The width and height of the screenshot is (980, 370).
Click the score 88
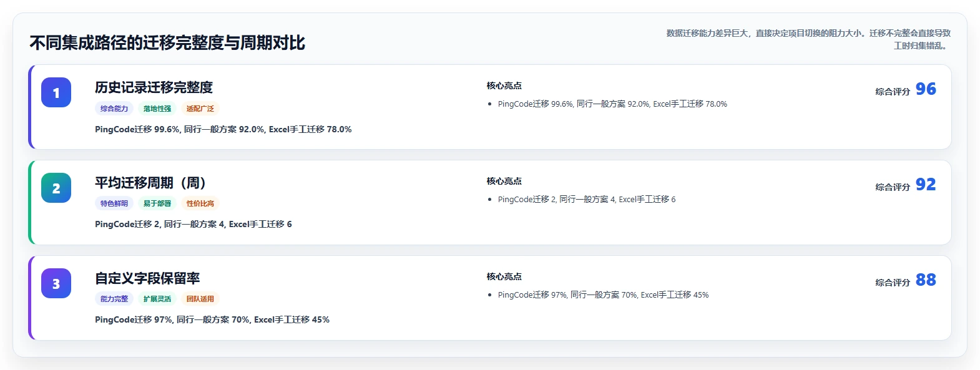[x=926, y=280]
